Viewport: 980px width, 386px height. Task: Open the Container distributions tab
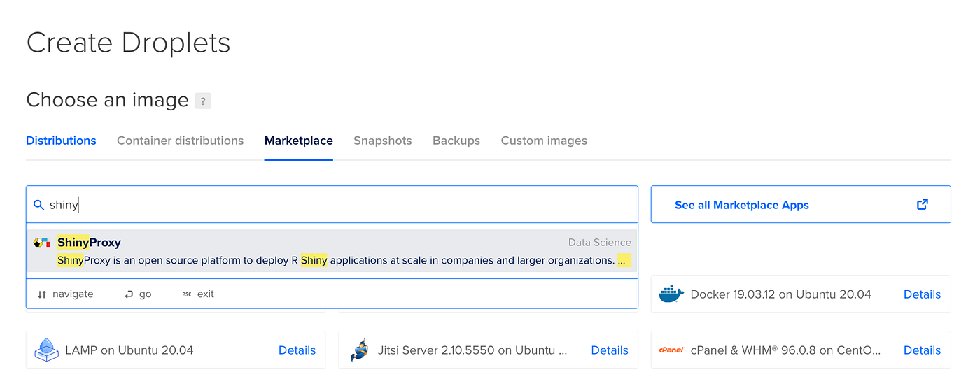coord(180,141)
